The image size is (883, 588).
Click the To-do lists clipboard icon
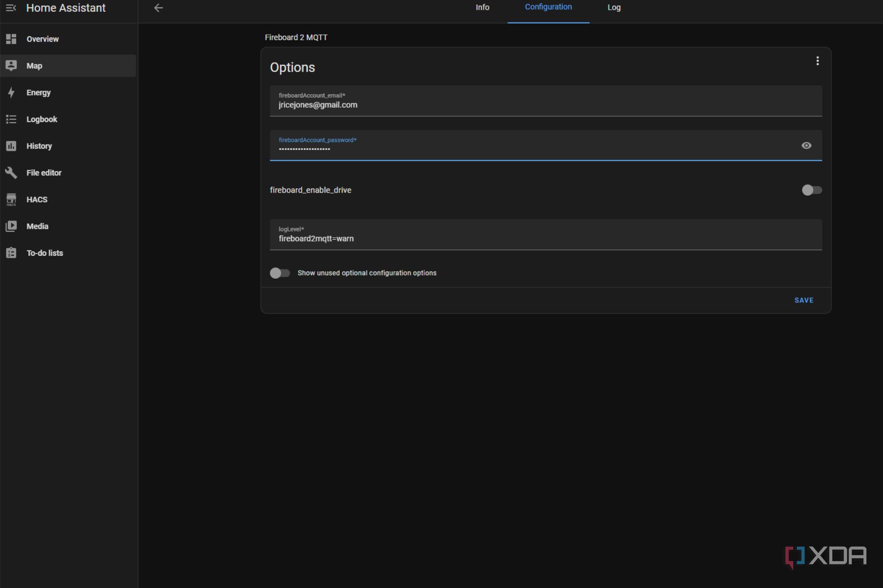click(x=11, y=253)
